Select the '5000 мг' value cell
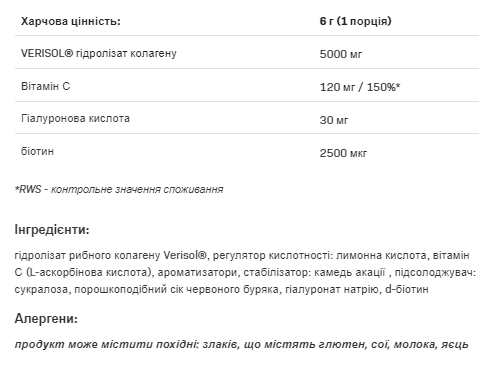The image size is (495, 378). click(x=340, y=54)
